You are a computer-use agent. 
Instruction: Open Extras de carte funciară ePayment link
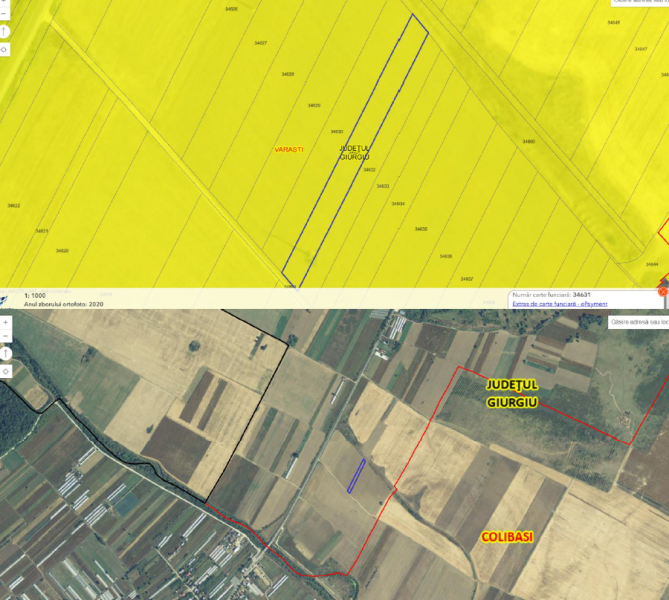tap(559, 303)
